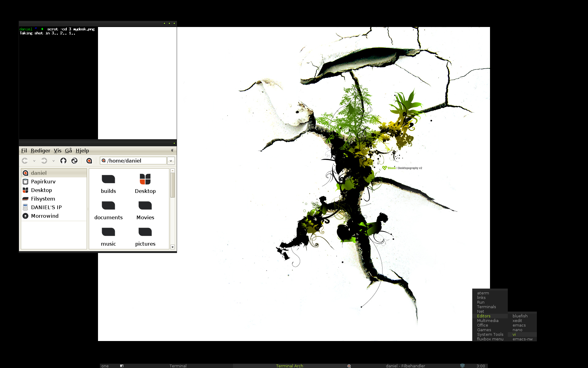Open the System Tools submenu
This screenshot has width=588, height=368.
tap(490, 335)
